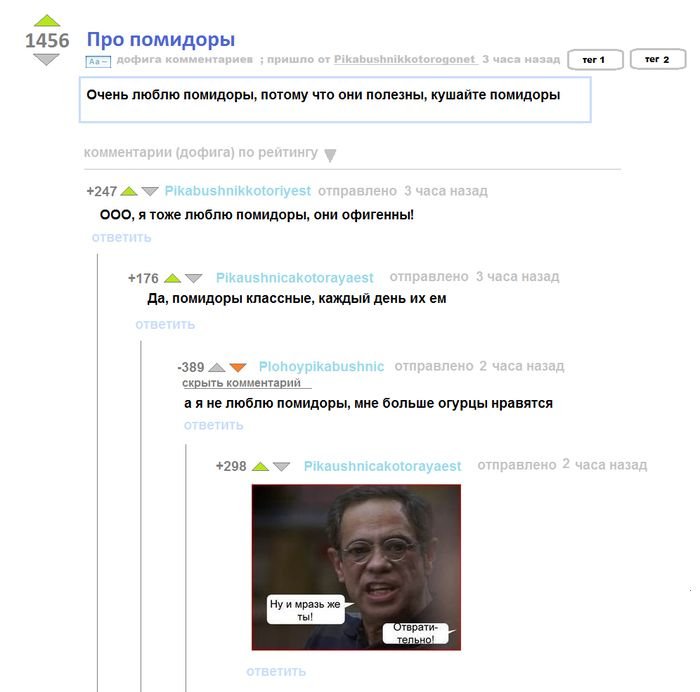Toggle the Aa text size icon
700x692 pixels.
(x=98, y=61)
